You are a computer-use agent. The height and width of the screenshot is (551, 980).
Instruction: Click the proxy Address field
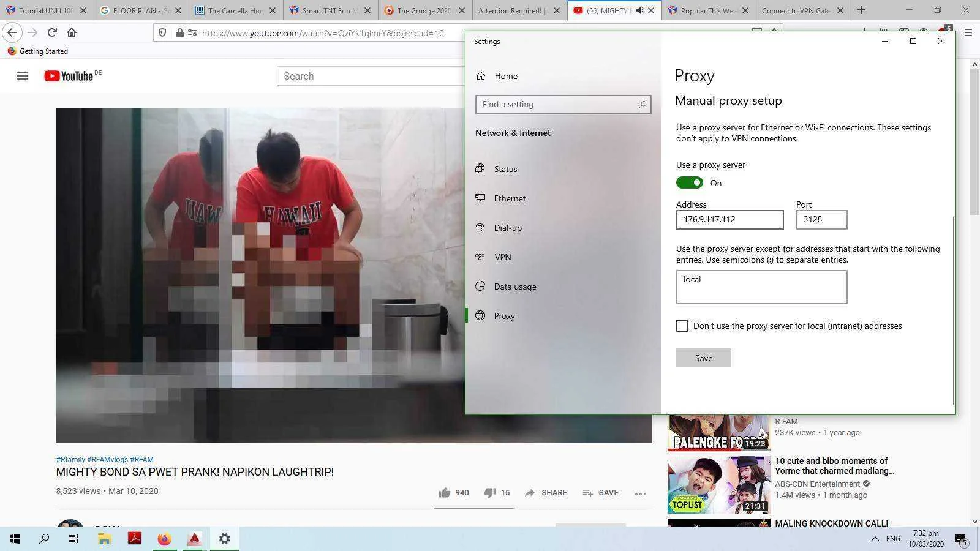pyautogui.click(x=729, y=220)
